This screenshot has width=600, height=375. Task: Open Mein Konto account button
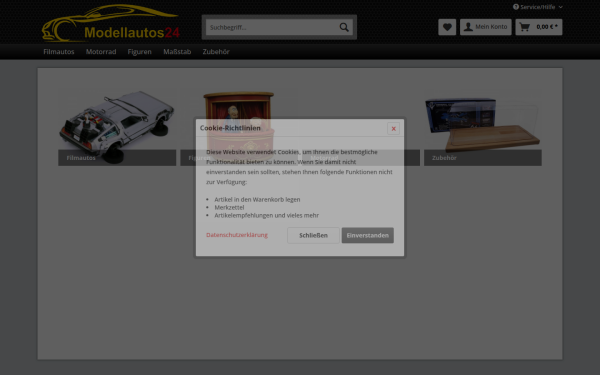486,27
